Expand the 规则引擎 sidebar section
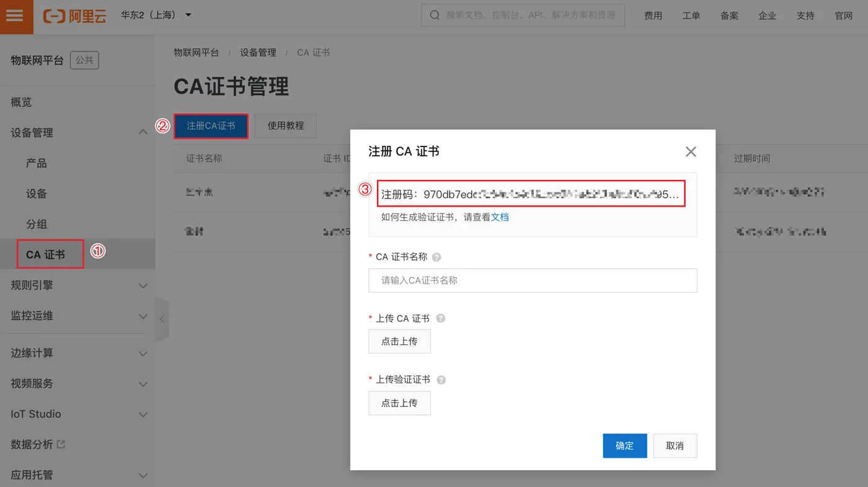The width and height of the screenshot is (868, 487). pos(77,285)
